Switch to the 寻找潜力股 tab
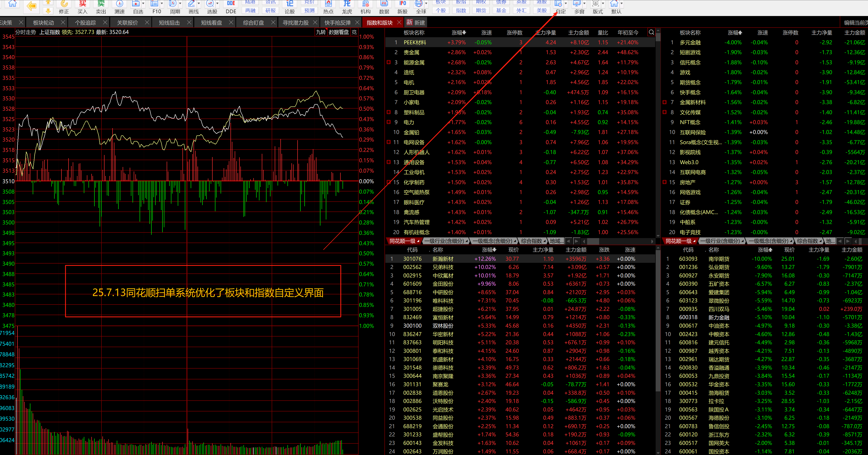 click(x=295, y=23)
